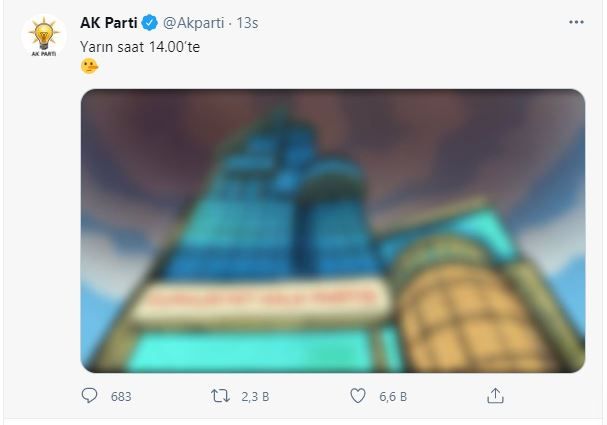
Task: Click the 683 replies count
Action: pos(121,396)
